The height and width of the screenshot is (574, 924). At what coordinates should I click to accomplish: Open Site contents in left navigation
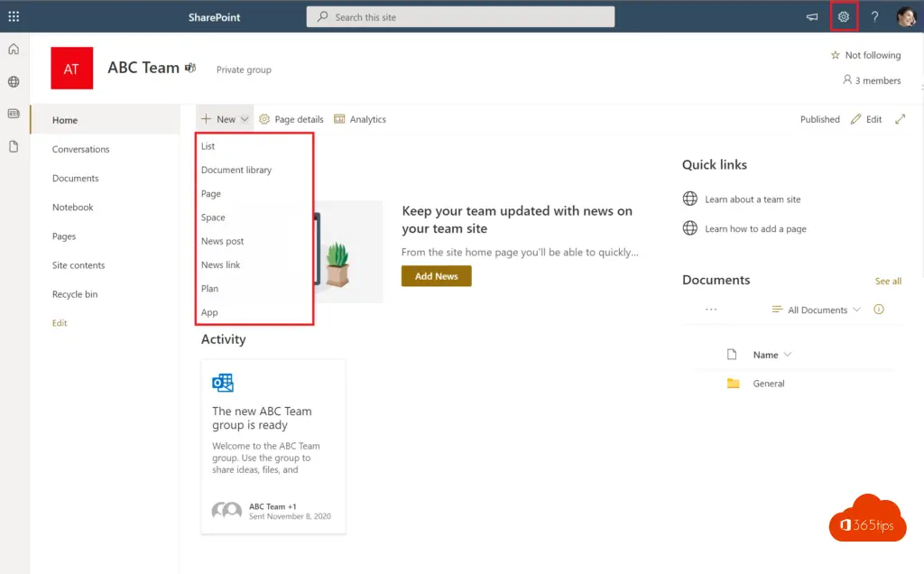[79, 265]
